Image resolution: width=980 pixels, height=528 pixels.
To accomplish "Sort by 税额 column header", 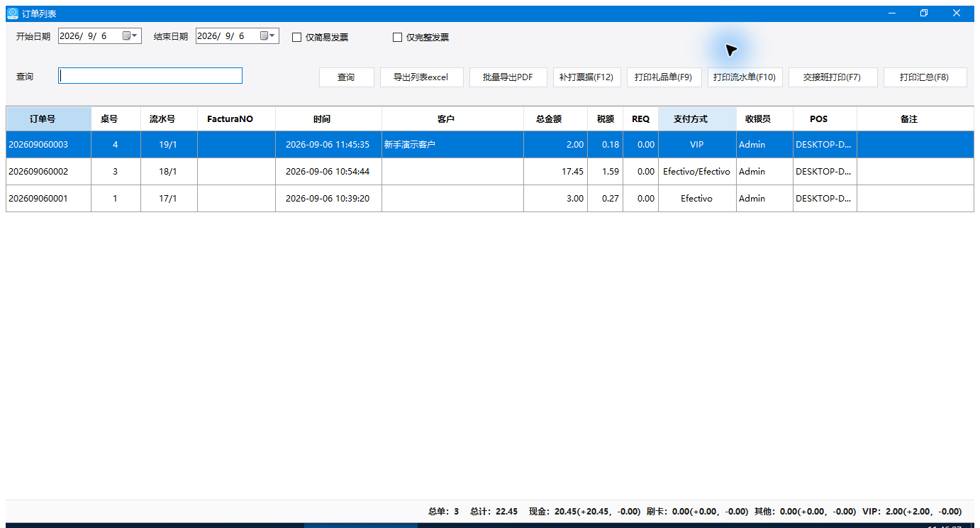I will [x=606, y=119].
